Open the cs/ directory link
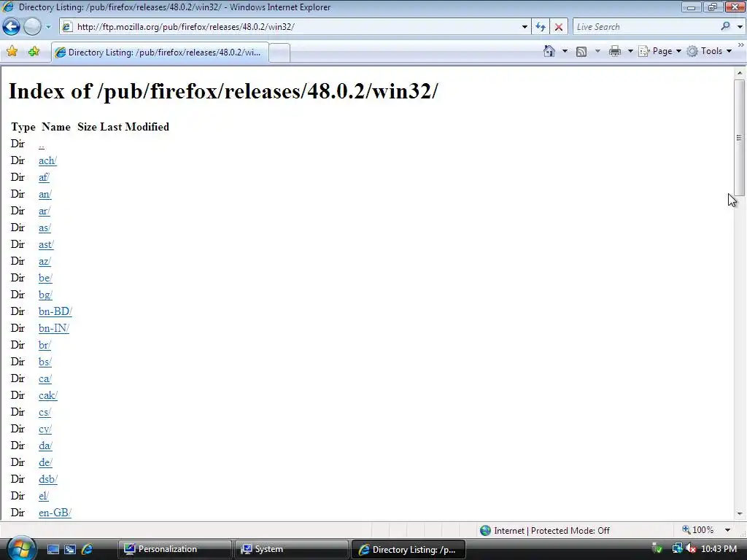Screen dimensions: 747x560 [x=44, y=412]
